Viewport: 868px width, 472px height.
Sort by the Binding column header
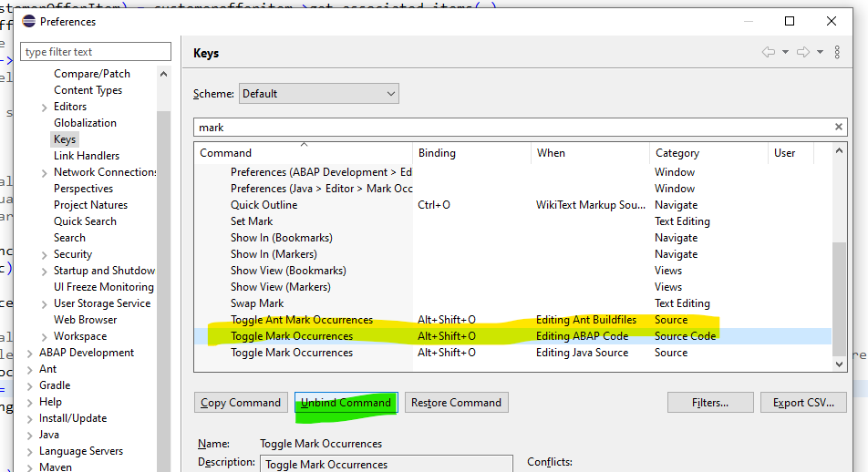coord(471,153)
